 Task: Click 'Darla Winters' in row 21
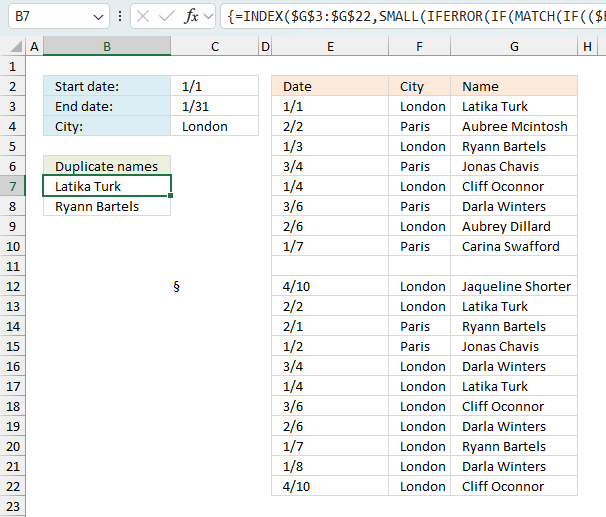tap(514, 466)
